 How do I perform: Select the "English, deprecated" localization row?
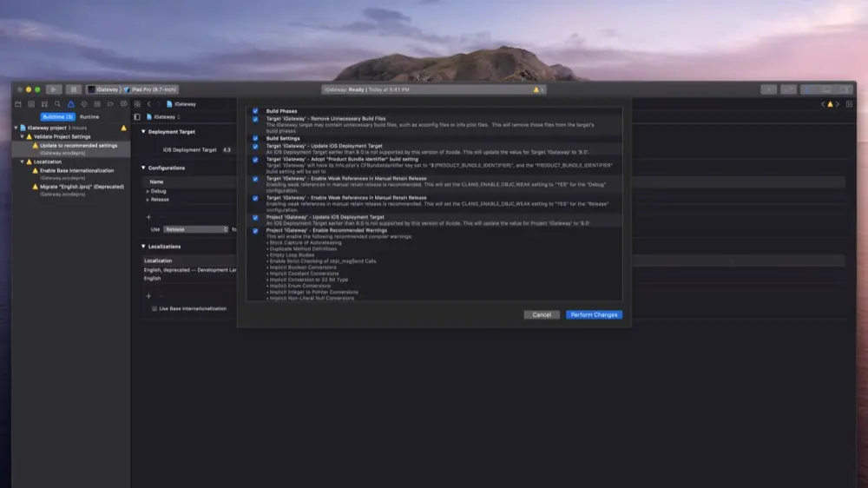189,270
